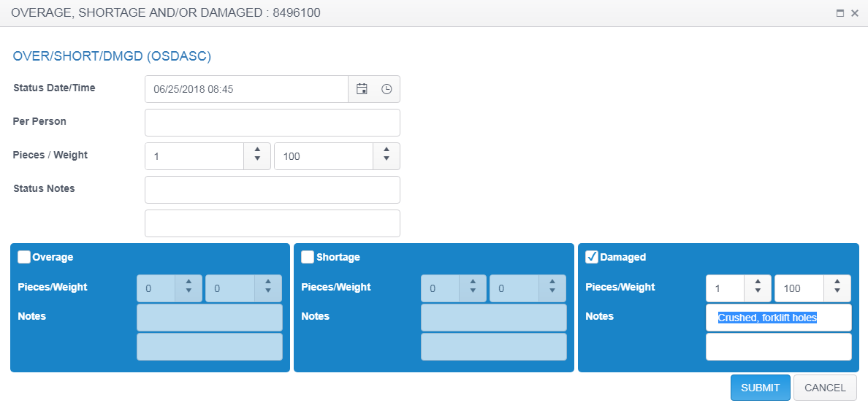Image resolution: width=868 pixels, height=411 pixels.
Task: Decrease main Weight value with down arrow
Action: pyautogui.click(x=387, y=159)
